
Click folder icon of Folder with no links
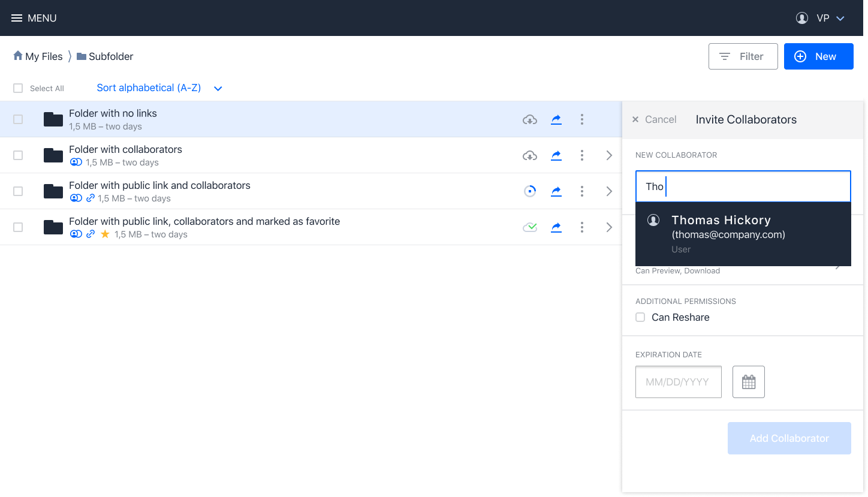(x=53, y=119)
